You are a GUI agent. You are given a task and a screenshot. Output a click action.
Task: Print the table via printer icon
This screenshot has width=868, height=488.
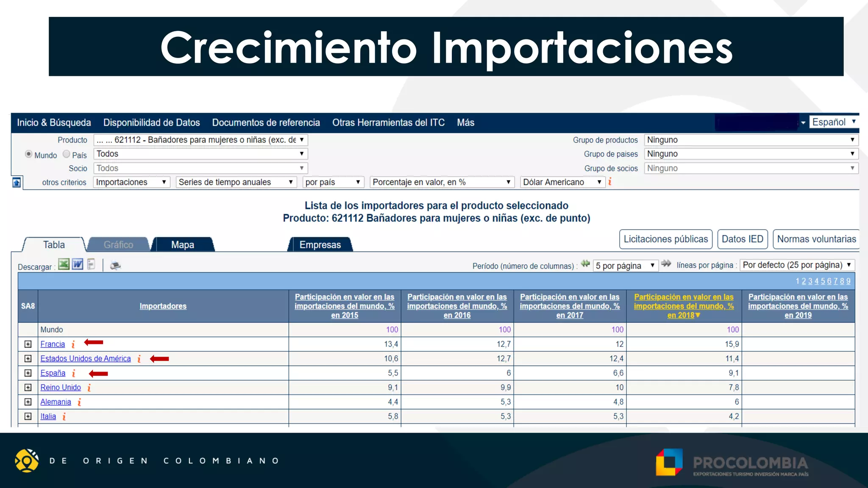pos(115,266)
